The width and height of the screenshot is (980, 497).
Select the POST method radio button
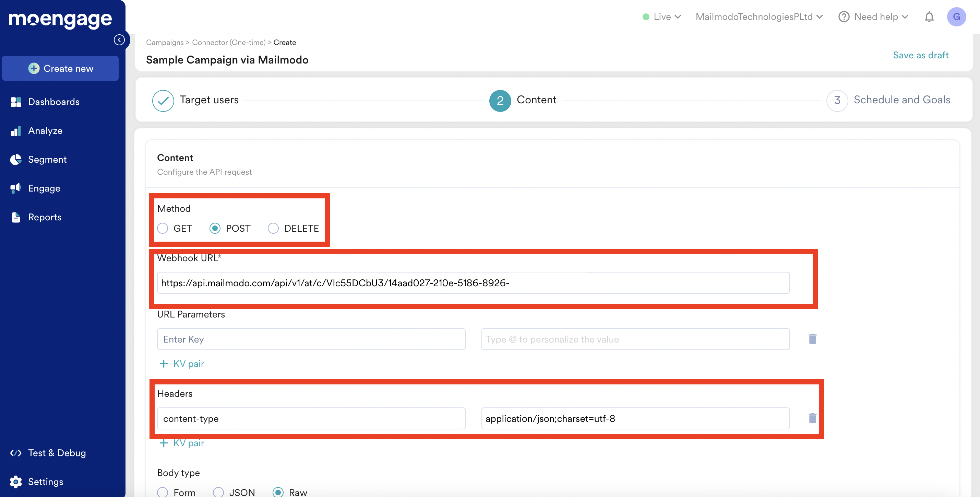[x=215, y=228]
